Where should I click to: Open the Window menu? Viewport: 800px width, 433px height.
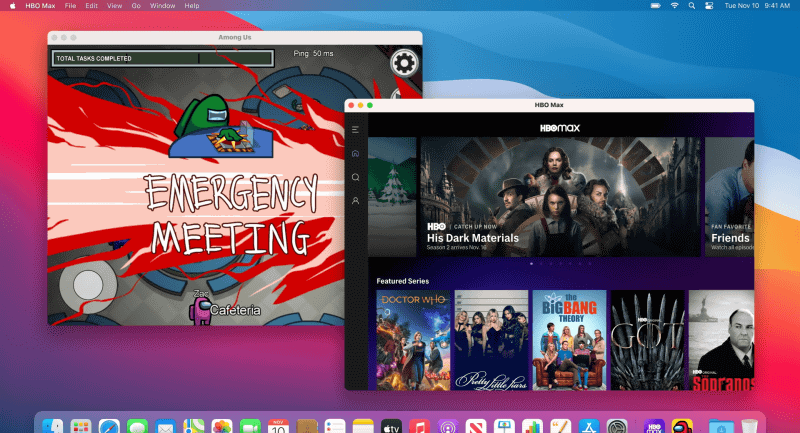(162, 6)
